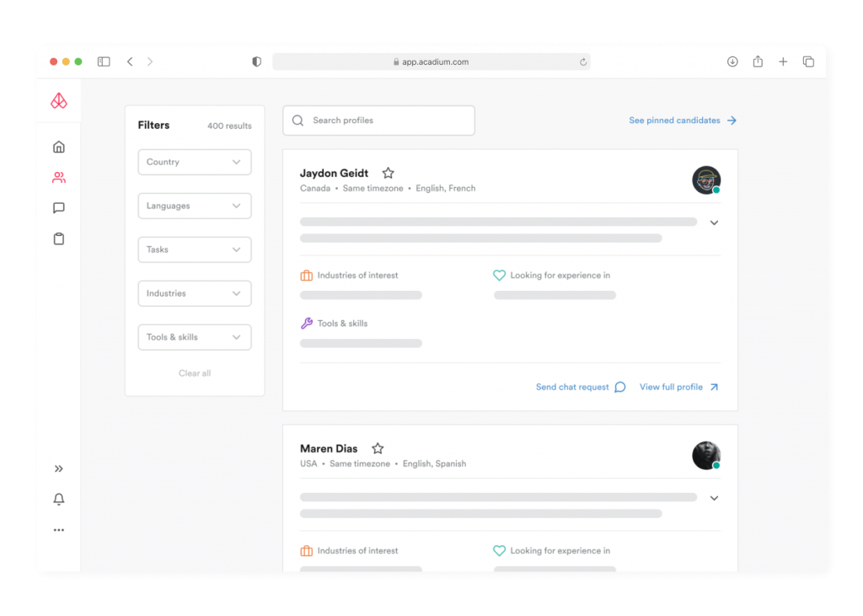Open the Industries filter dropdown

coord(195,293)
